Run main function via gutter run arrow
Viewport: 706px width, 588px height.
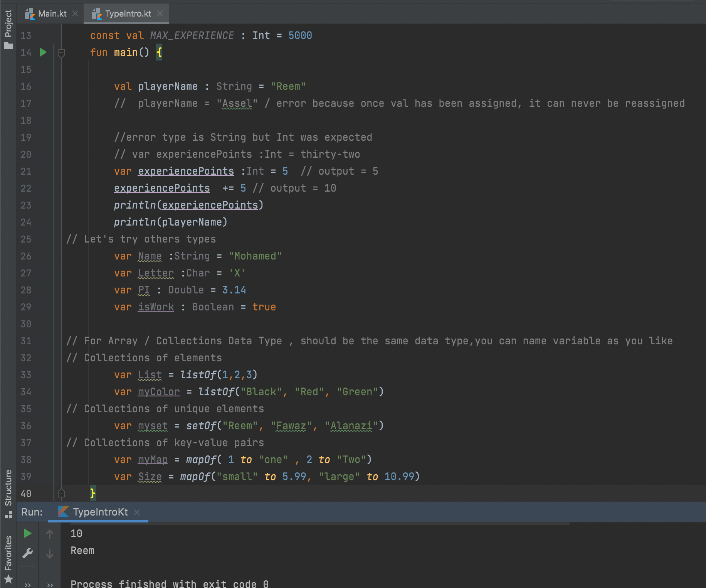click(x=43, y=52)
